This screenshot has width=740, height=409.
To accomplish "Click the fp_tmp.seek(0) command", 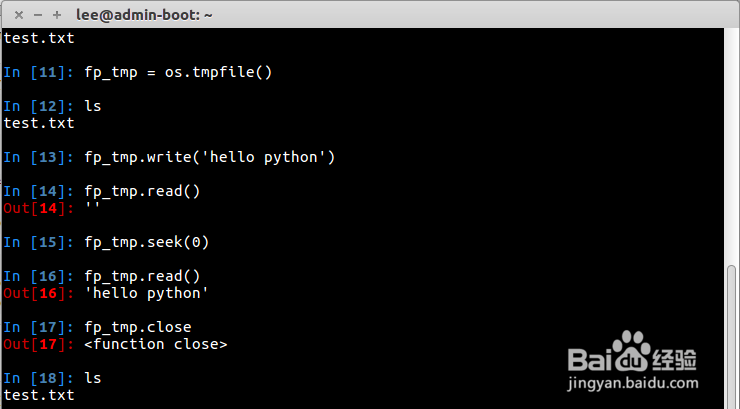I will (146, 242).
